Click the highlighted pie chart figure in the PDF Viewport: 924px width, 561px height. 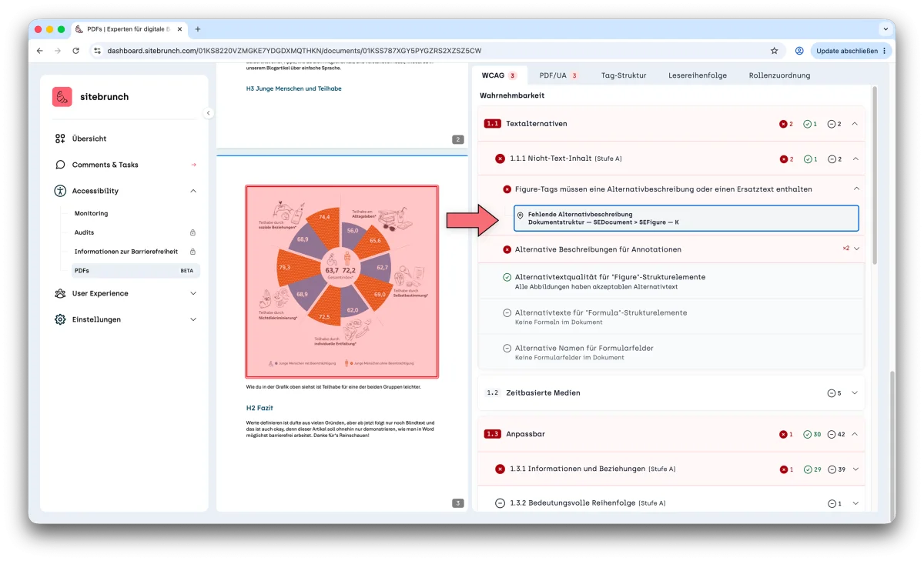342,282
